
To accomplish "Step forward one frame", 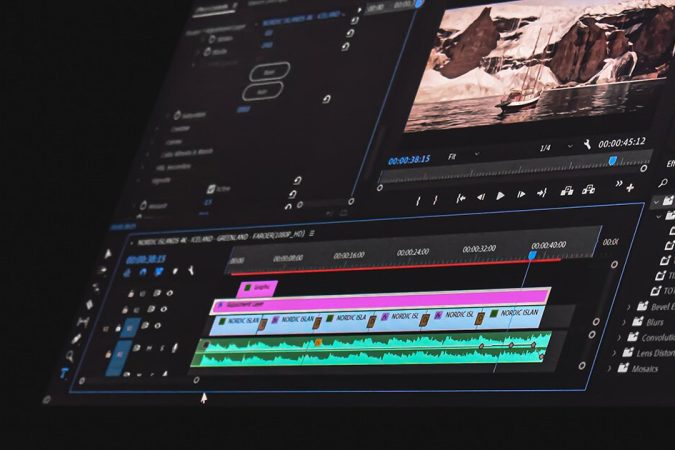I will pos(520,195).
